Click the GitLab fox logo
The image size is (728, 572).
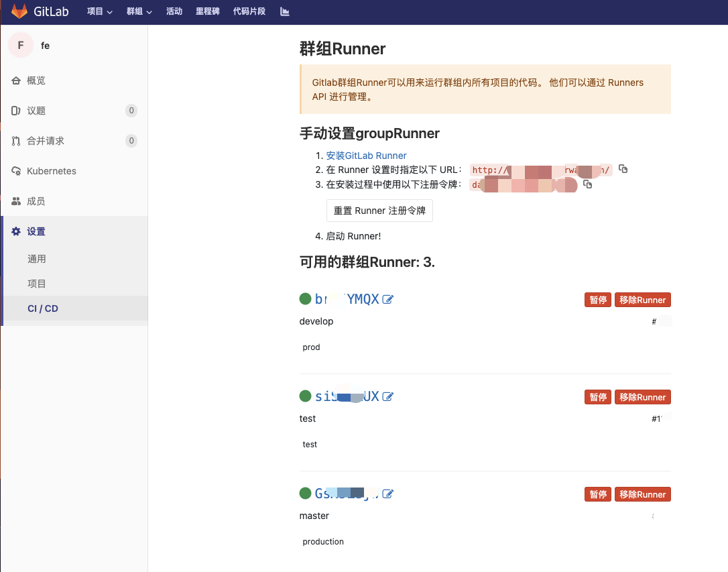(19, 11)
